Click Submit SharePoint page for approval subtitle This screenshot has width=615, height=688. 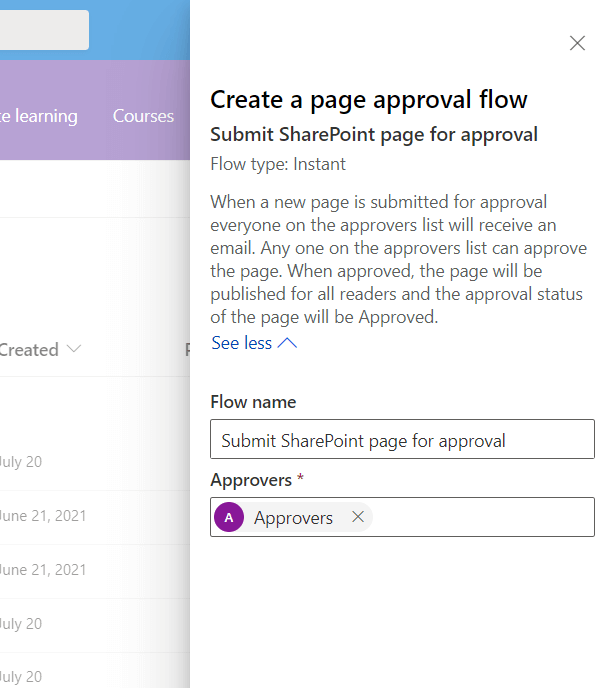point(374,134)
